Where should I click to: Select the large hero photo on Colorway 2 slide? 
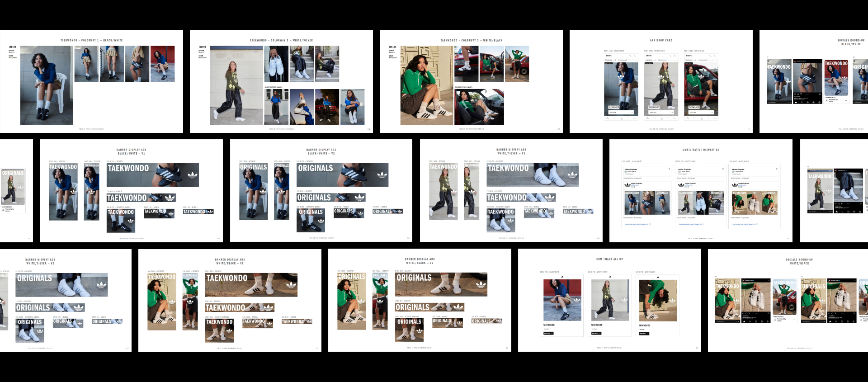point(236,85)
